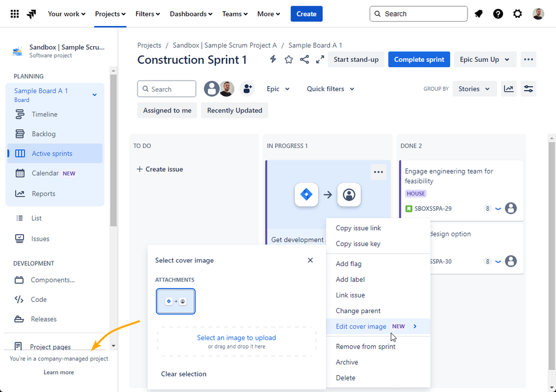Star this board as favorite

click(289, 59)
